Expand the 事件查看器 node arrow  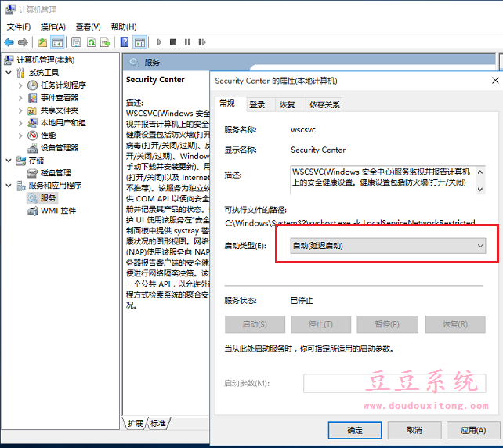point(20,98)
